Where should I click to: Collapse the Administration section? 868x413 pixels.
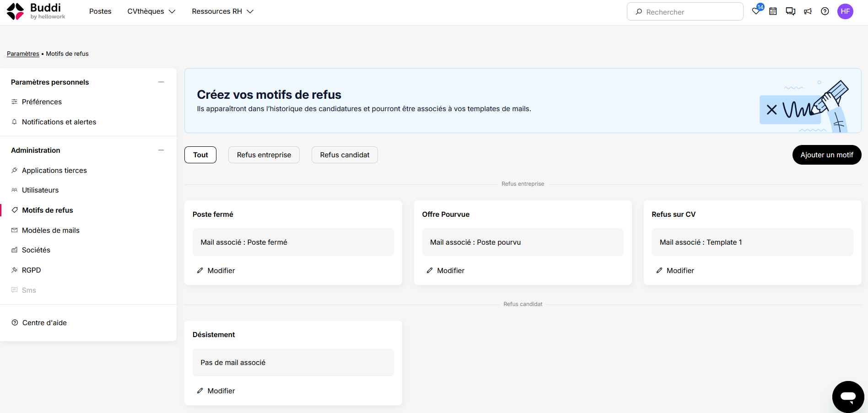tap(161, 150)
